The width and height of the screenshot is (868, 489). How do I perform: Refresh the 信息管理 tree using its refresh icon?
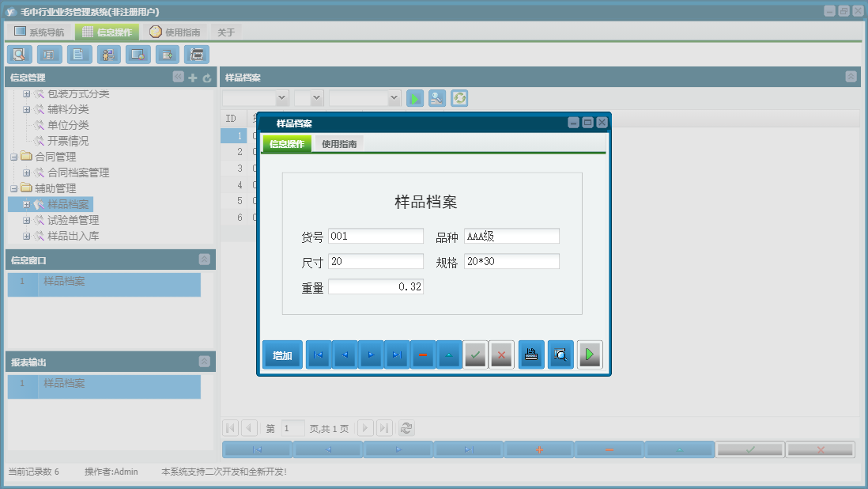206,77
